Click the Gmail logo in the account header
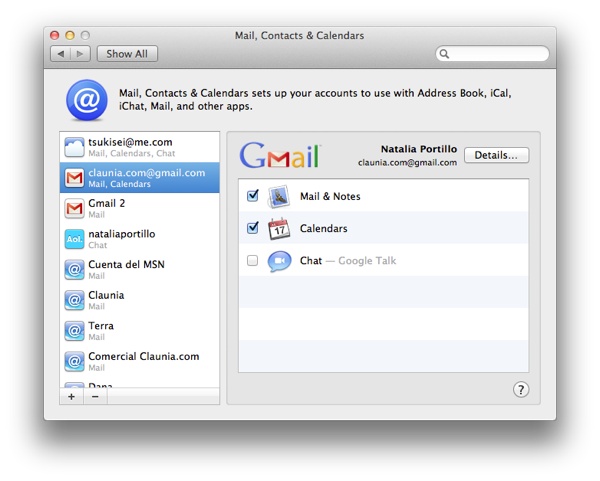The height and width of the screenshot is (481, 600). [x=280, y=155]
